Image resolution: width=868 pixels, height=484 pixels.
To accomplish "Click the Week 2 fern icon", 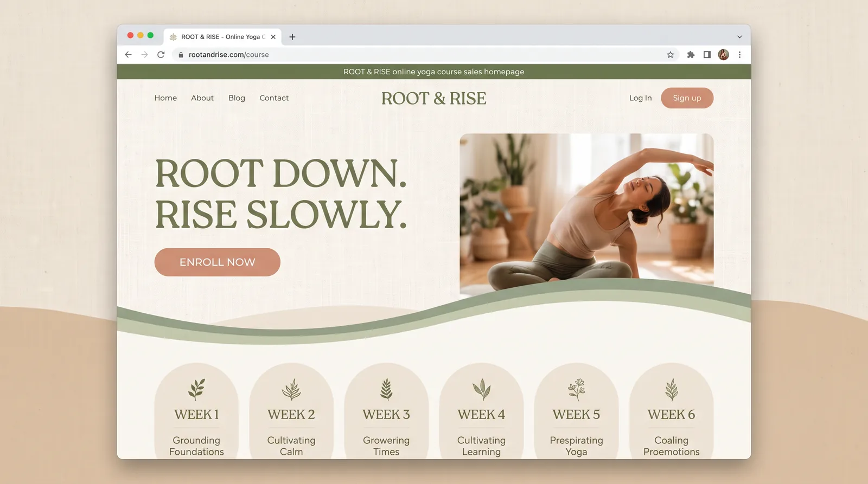I will [x=291, y=389].
